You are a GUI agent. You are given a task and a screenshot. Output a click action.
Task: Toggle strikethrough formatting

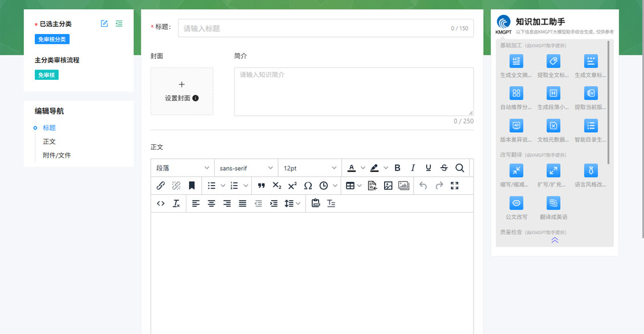coord(444,168)
